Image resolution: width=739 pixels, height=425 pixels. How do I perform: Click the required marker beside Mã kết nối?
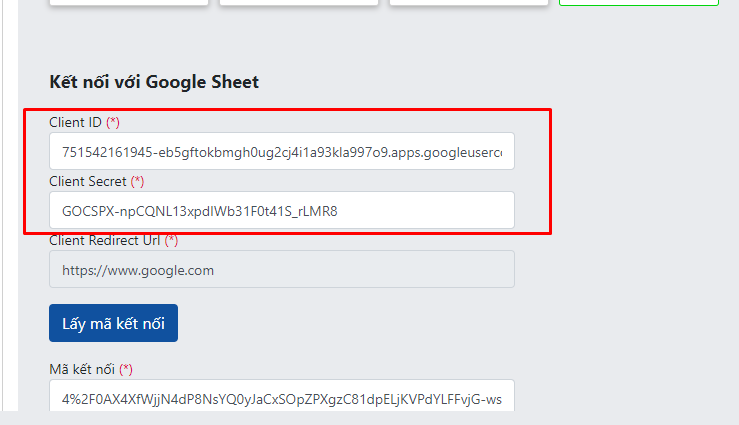(x=126, y=369)
